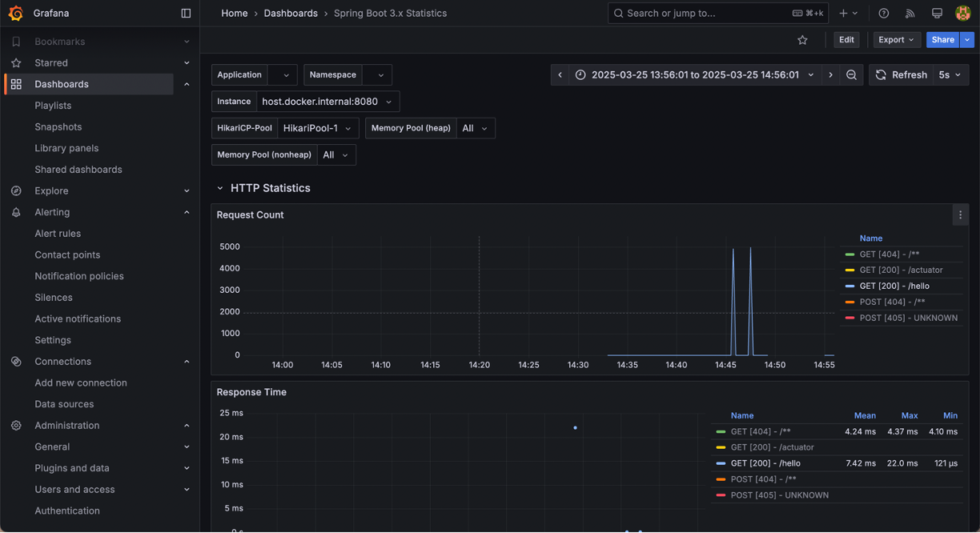This screenshot has height=533, width=980.
Task: Click the monitor icon in top bar
Action: (x=937, y=13)
